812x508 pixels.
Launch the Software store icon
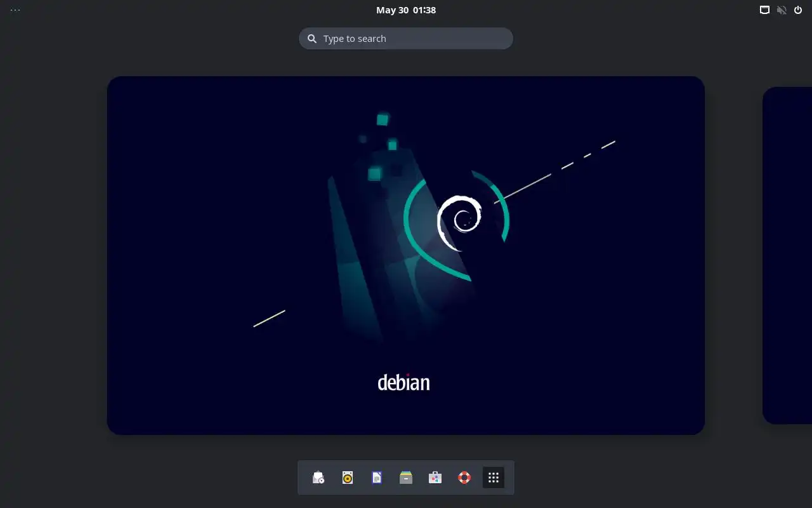[435, 478]
